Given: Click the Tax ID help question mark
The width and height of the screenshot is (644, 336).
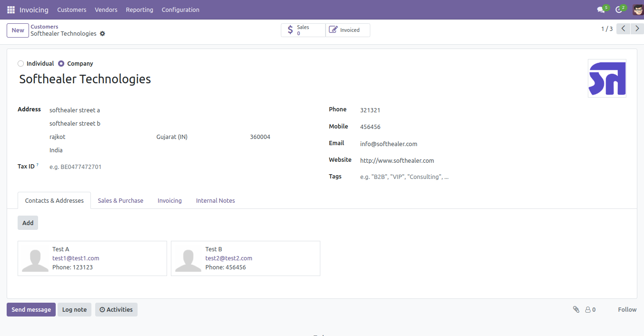Looking at the screenshot, I should click(x=38, y=165).
